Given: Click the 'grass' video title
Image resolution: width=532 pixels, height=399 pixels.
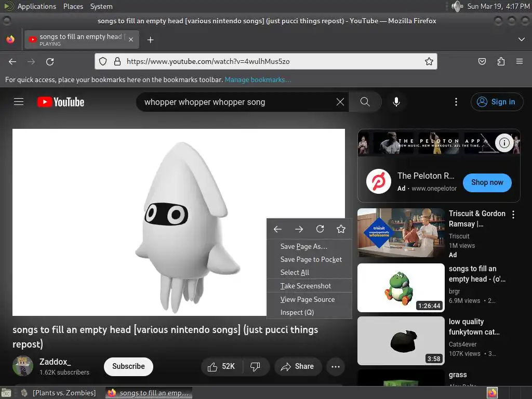Looking at the screenshot, I should click(458, 375).
